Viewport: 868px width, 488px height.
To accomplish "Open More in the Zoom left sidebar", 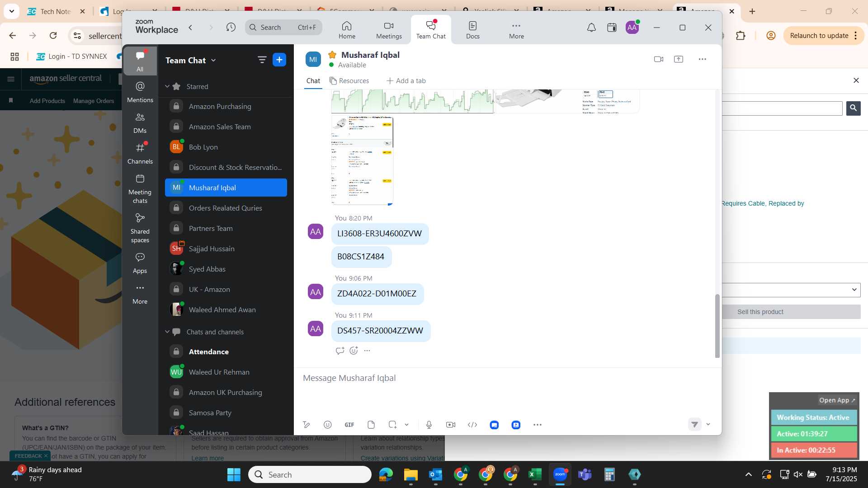I will click(x=140, y=294).
